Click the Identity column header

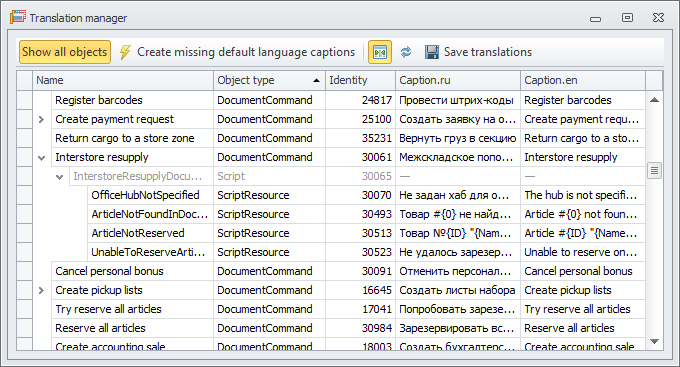click(x=360, y=80)
